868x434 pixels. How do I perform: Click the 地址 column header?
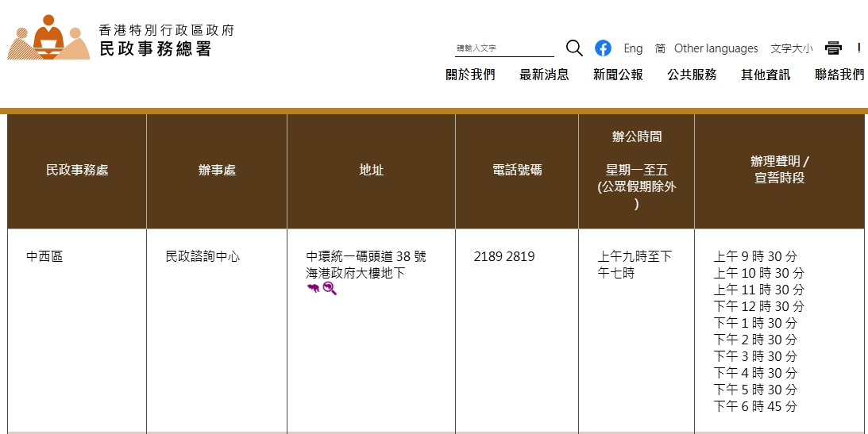click(x=372, y=171)
